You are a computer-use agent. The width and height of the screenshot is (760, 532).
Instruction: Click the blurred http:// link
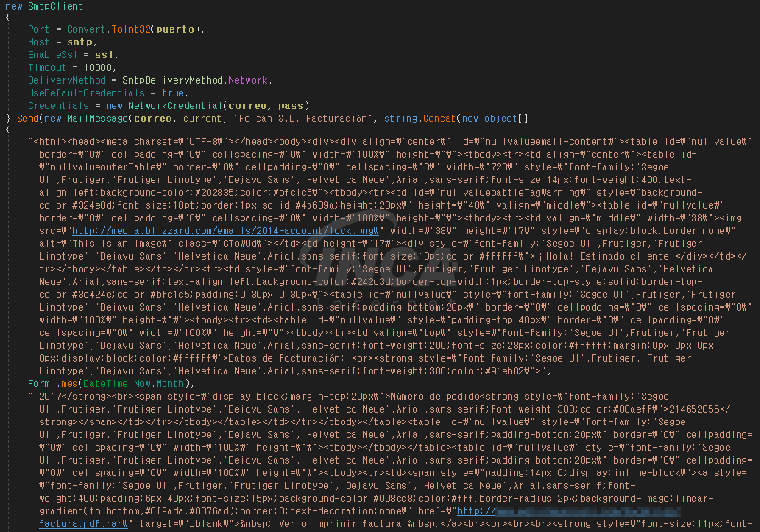click(x=569, y=511)
